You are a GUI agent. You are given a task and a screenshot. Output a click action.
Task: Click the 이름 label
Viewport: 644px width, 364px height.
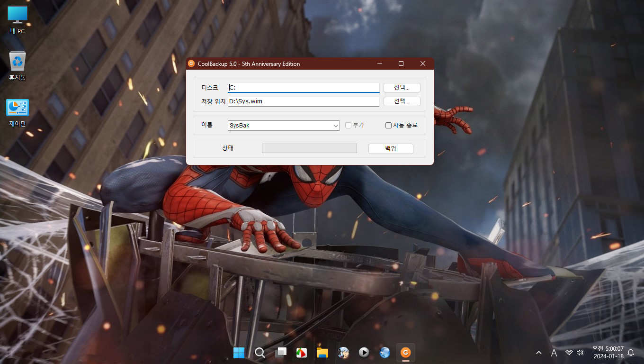207,125
